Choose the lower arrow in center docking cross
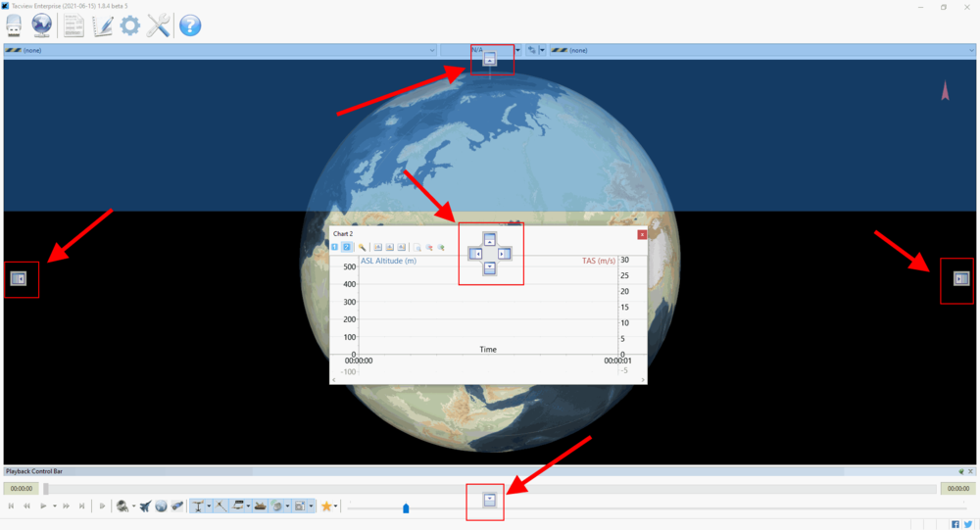The width and height of the screenshot is (980, 530). click(489, 268)
